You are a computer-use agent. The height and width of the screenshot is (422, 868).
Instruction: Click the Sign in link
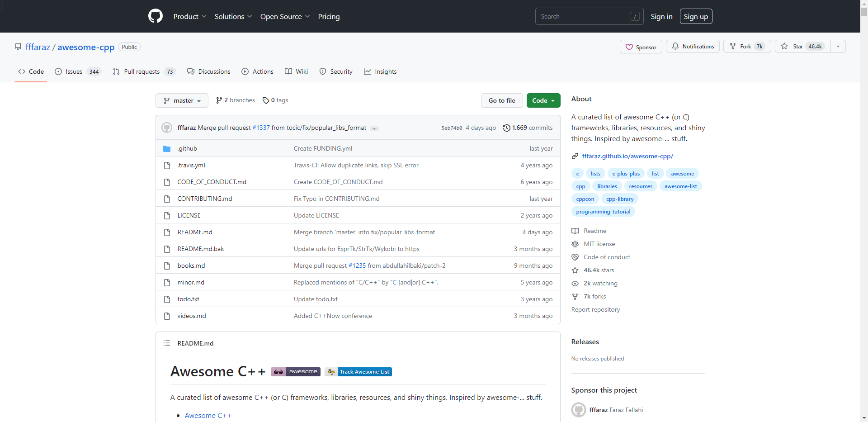pos(661,17)
